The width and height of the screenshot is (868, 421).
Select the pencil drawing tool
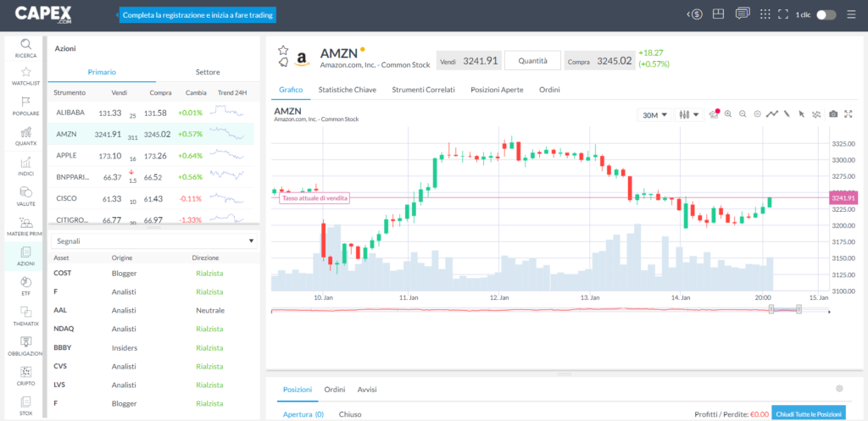[x=786, y=114]
